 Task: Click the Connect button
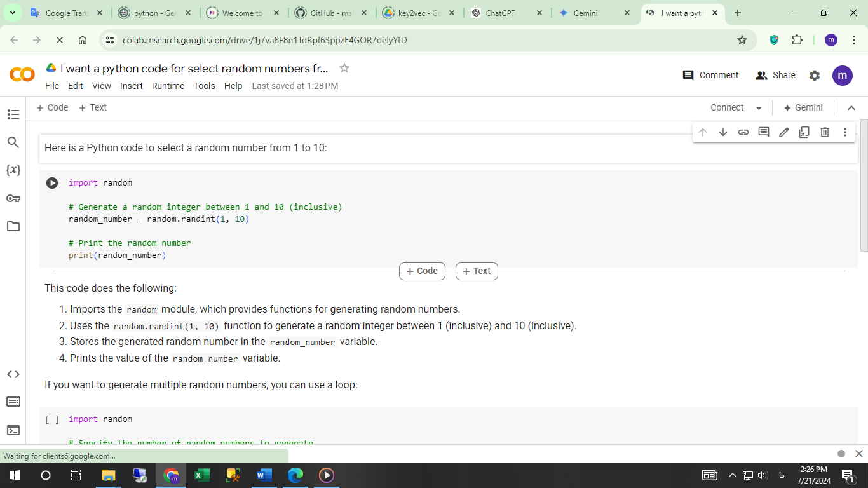tap(727, 108)
